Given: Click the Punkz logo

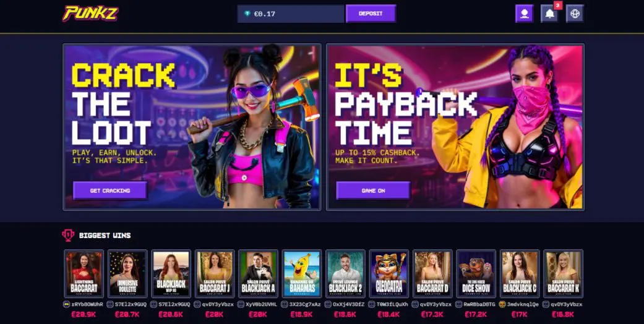Looking at the screenshot, I should pos(90,14).
